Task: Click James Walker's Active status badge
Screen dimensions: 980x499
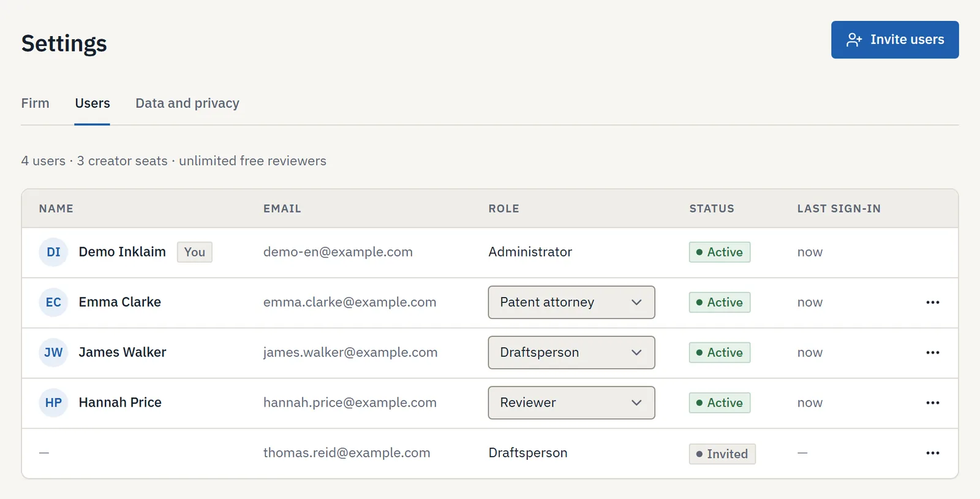Action: [720, 353]
